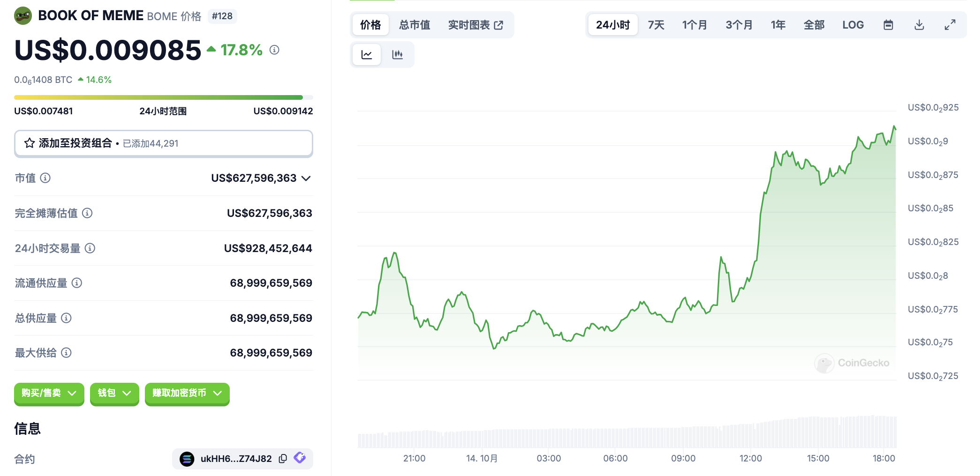Expand the market cap value chevron
Viewport: 980px width, 476px height.
306,178
